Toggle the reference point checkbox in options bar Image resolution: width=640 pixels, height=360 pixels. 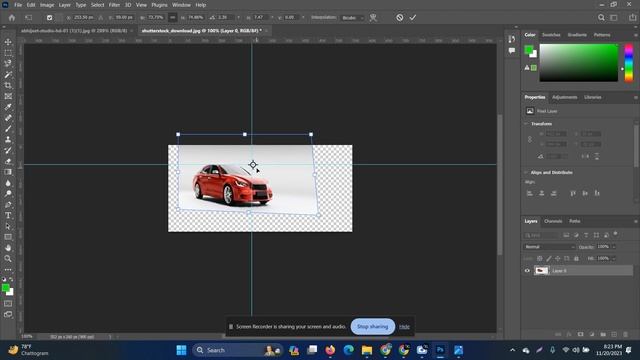click(x=49, y=18)
